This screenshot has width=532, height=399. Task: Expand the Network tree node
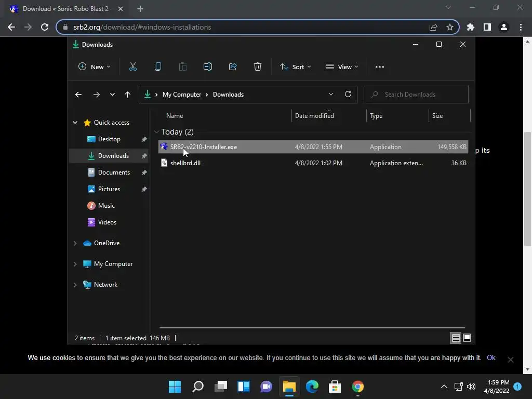click(75, 285)
